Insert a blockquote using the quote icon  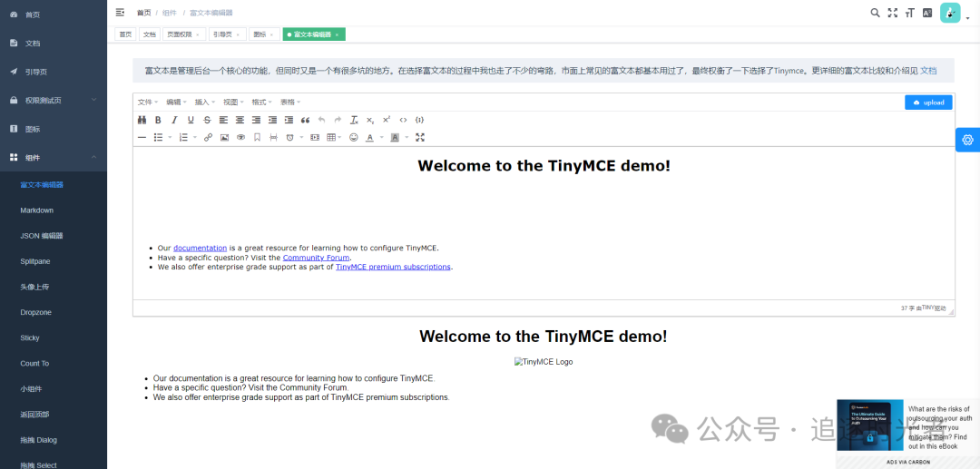(305, 120)
